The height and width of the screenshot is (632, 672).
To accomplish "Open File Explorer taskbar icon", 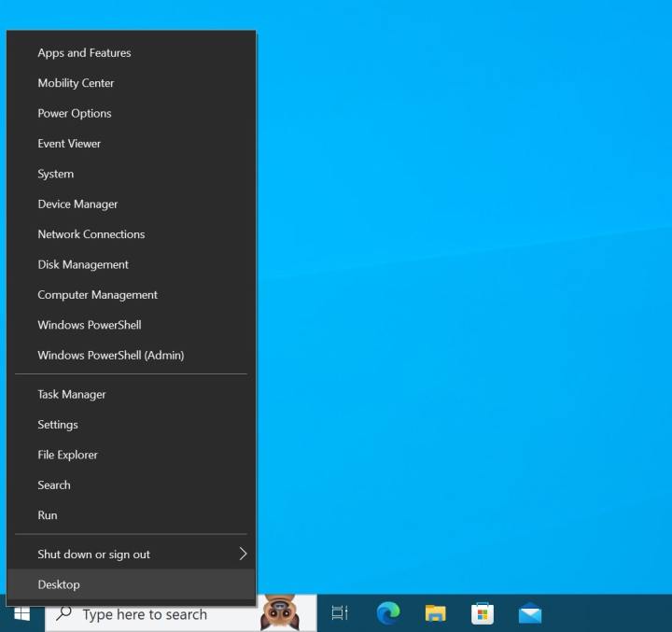I will click(435, 613).
